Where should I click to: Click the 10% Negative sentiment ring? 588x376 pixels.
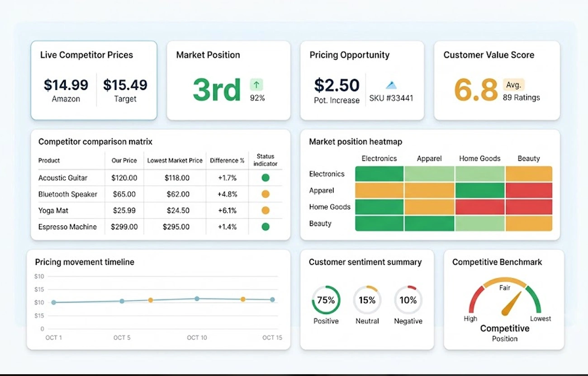coord(408,300)
